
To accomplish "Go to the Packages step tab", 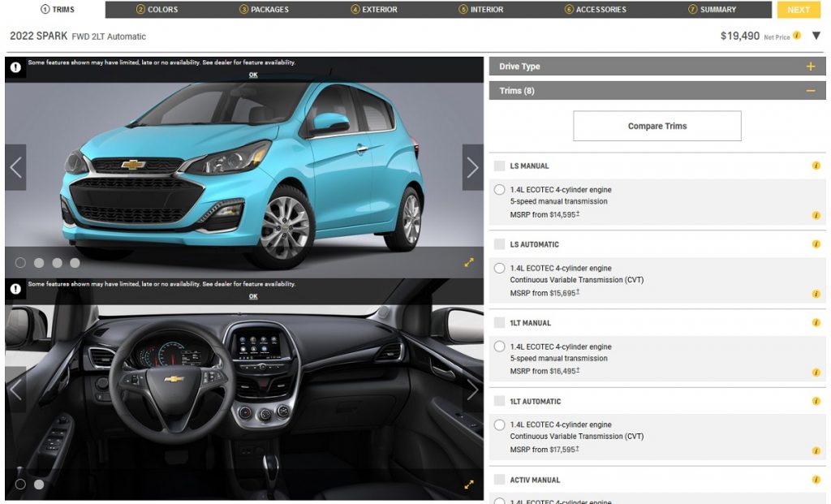I will point(264,10).
